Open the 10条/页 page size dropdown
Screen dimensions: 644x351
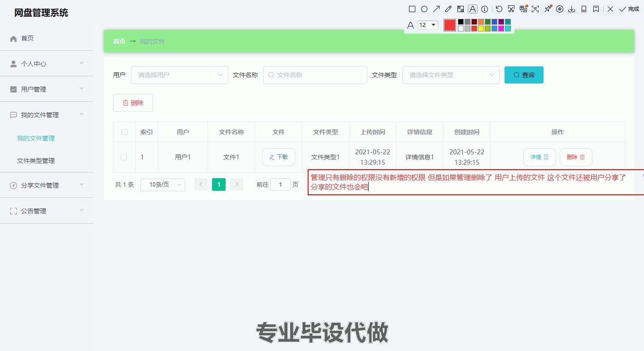click(163, 184)
